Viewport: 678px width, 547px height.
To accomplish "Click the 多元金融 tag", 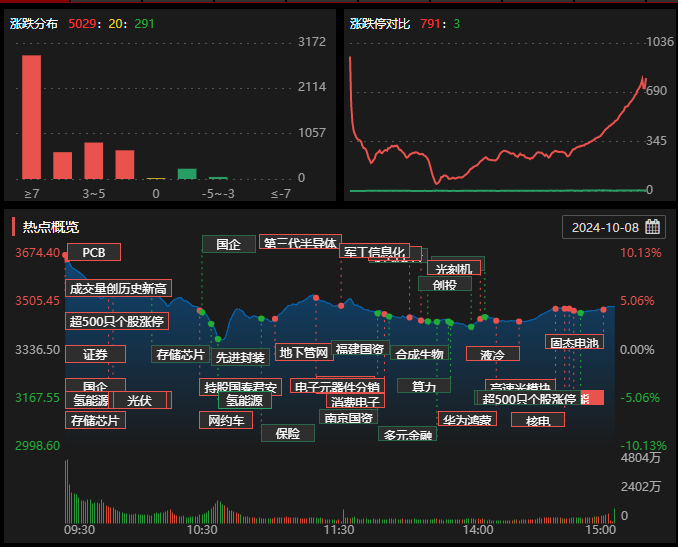I will [407, 434].
